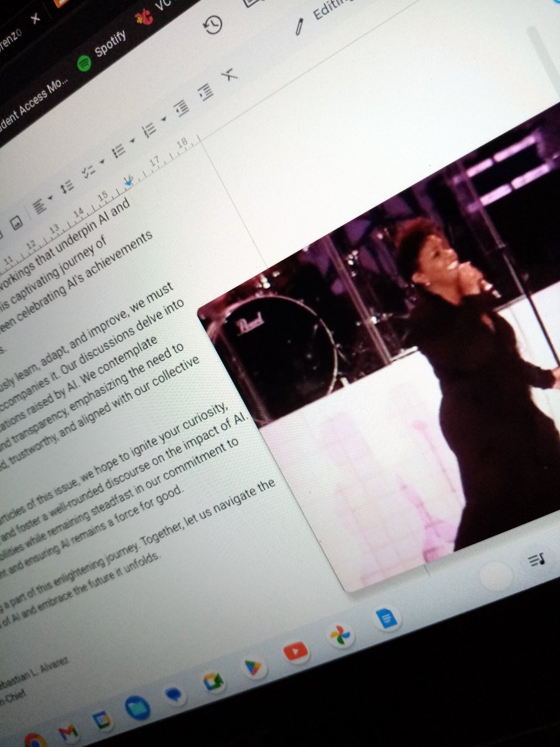Close the browser tab with X
Image resolution: width=560 pixels, height=747 pixels.
(35, 18)
